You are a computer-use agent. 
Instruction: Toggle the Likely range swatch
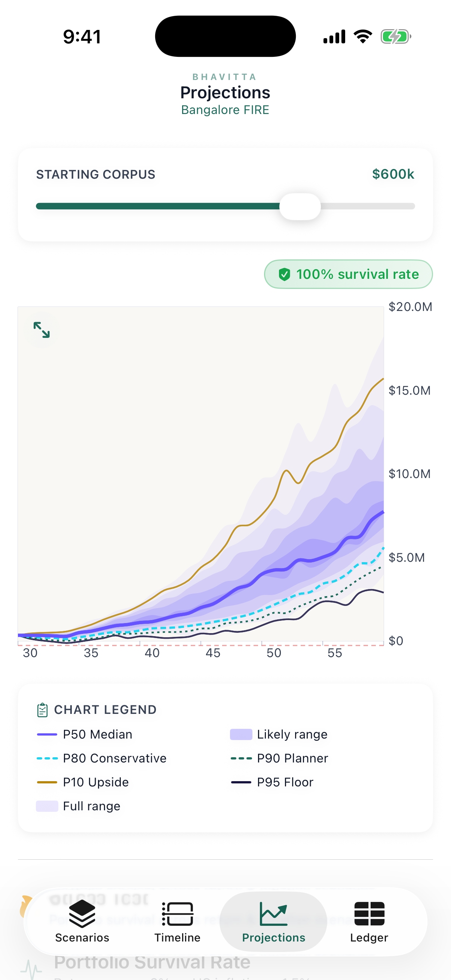click(x=241, y=734)
